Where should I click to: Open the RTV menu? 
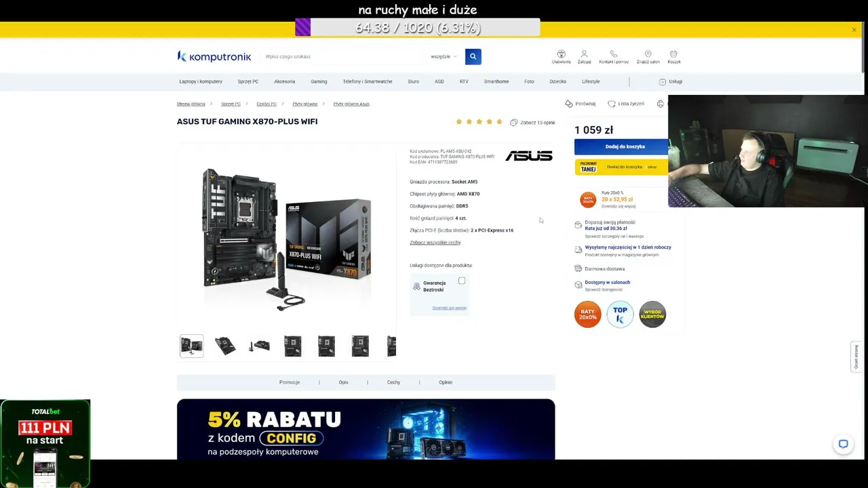[x=464, y=81]
